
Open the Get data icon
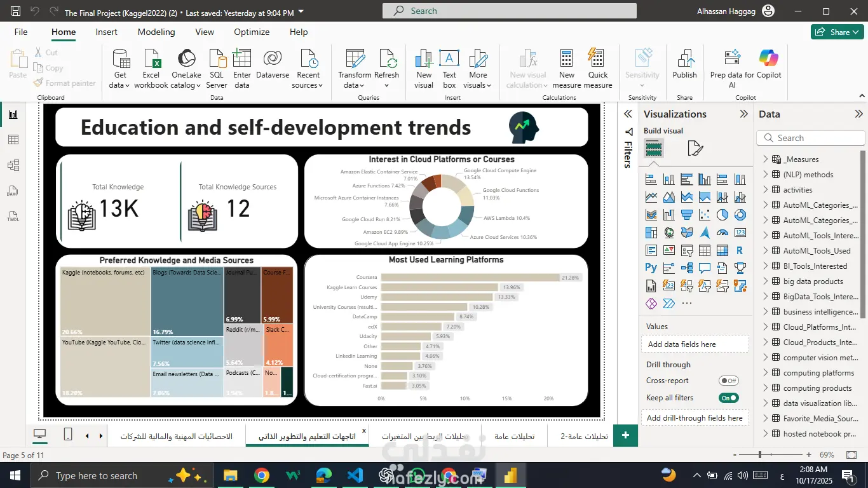tap(120, 68)
